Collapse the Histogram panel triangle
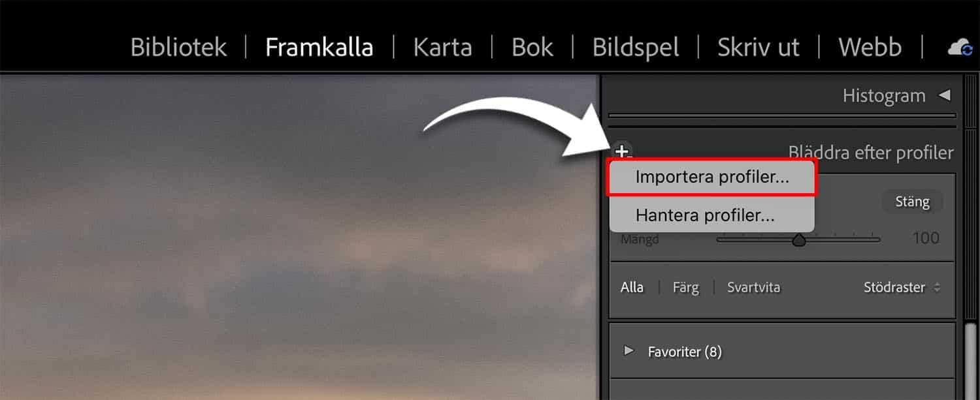Image resolution: width=980 pixels, height=400 pixels. (944, 95)
